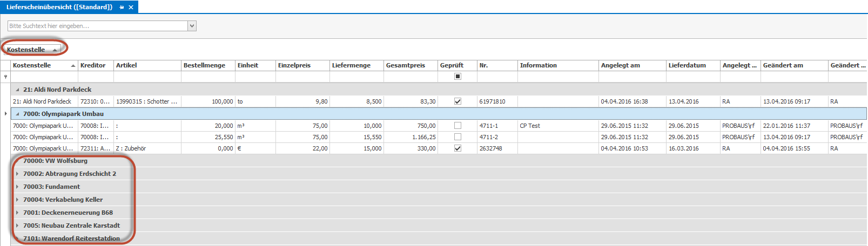This screenshot has width=868, height=246.
Task: Check Geprüft for delivery note 4711-1
Action: [457, 126]
